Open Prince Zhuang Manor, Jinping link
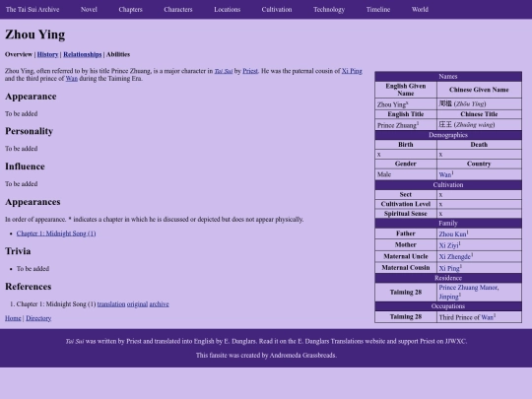The width and height of the screenshot is (532, 399). (469, 292)
